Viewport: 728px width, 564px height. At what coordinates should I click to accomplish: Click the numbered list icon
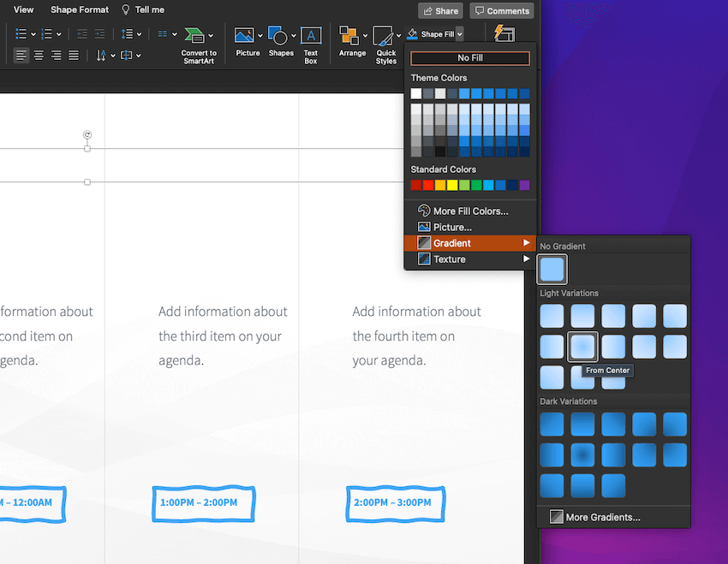47,34
